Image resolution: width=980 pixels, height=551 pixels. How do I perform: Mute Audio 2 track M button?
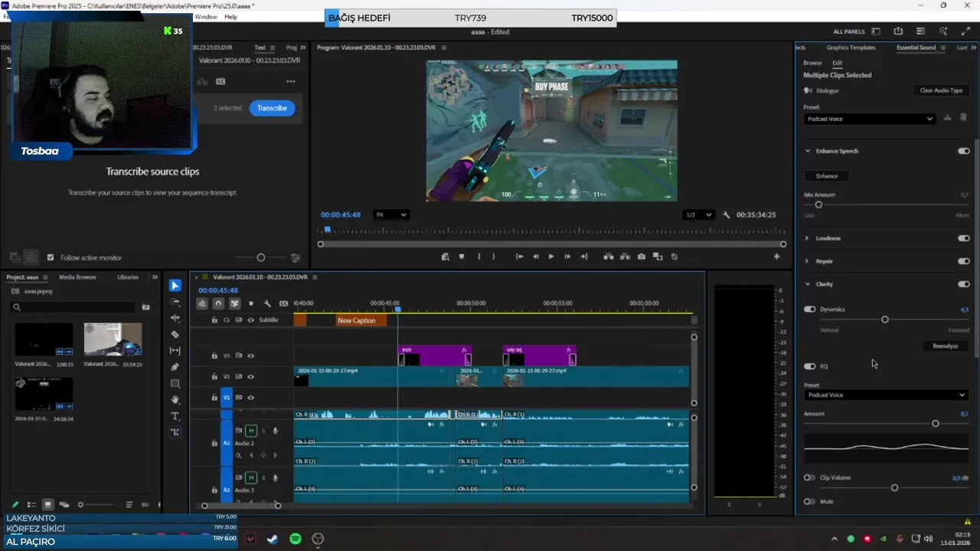(250, 431)
